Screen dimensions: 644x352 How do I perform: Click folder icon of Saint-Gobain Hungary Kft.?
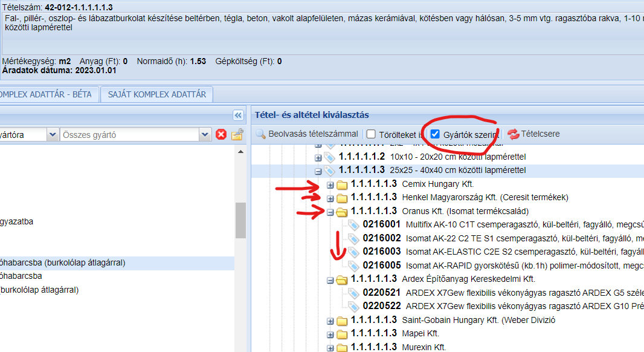[x=342, y=321]
